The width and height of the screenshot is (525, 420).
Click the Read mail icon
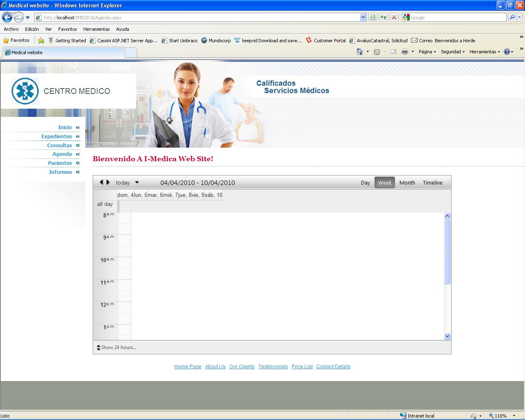393,52
